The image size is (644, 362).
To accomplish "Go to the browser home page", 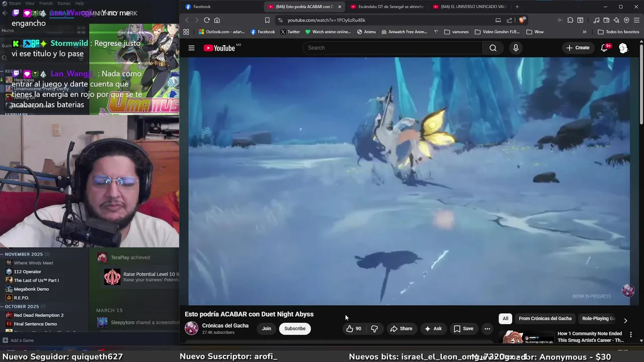I will [217, 20].
